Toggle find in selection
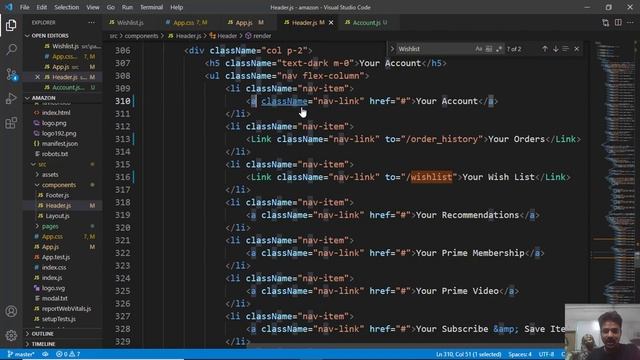The image size is (640, 360). pyautogui.click(x=566, y=49)
